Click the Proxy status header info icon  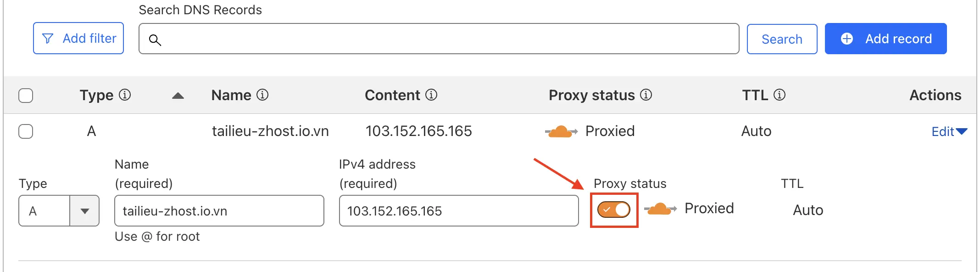[646, 95]
